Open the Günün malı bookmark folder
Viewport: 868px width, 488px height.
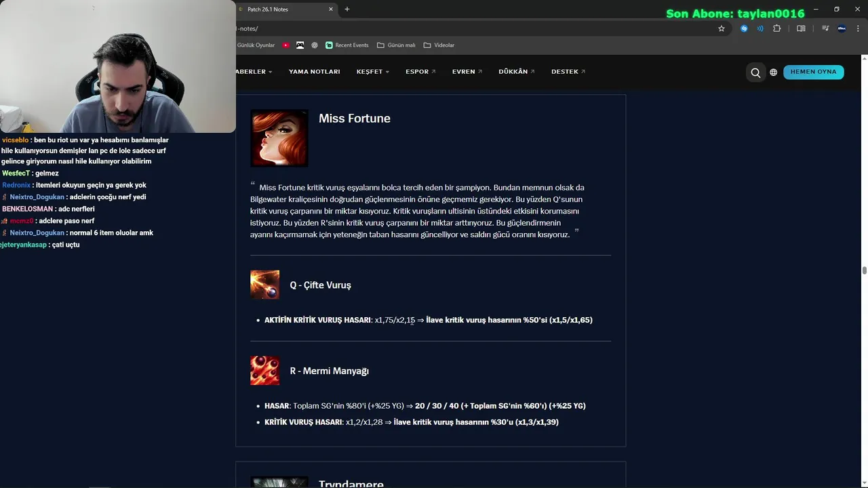tap(396, 45)
